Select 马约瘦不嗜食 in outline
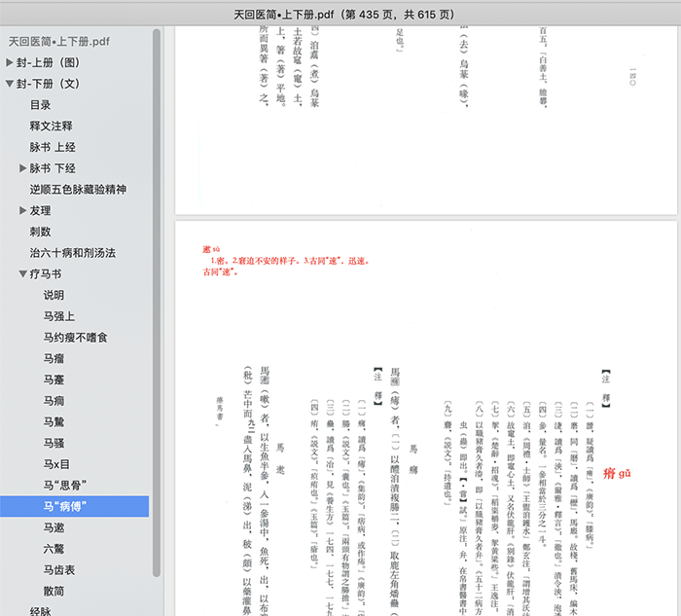Screen dimensions: 681x616 coord(75,338)
